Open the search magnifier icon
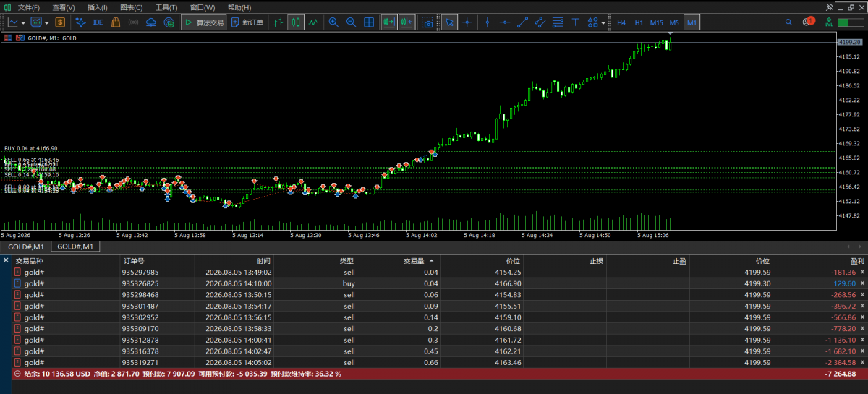 click(x=789, y=22)
